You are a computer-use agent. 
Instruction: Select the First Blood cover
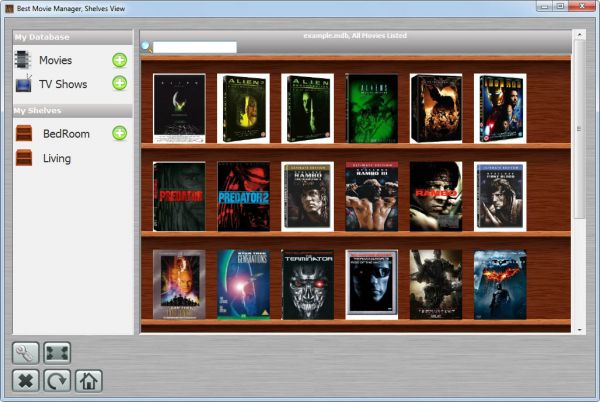coord(500,197)
